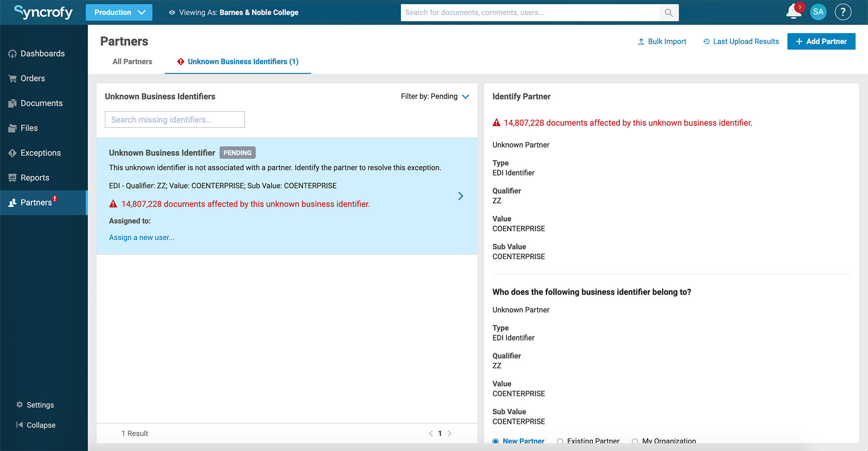
Task: Click the warning triangle in Identify Partner panel
Action: (496, 123)
